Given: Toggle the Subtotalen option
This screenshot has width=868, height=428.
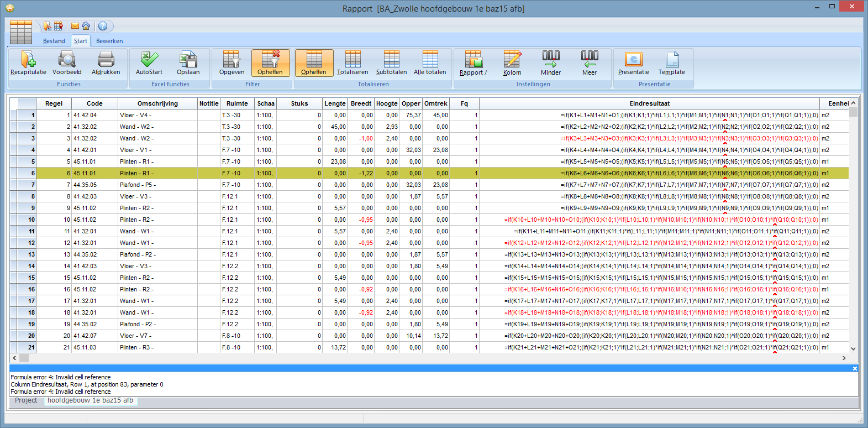Looking at the screenshot, I should [x=391, y=63].
